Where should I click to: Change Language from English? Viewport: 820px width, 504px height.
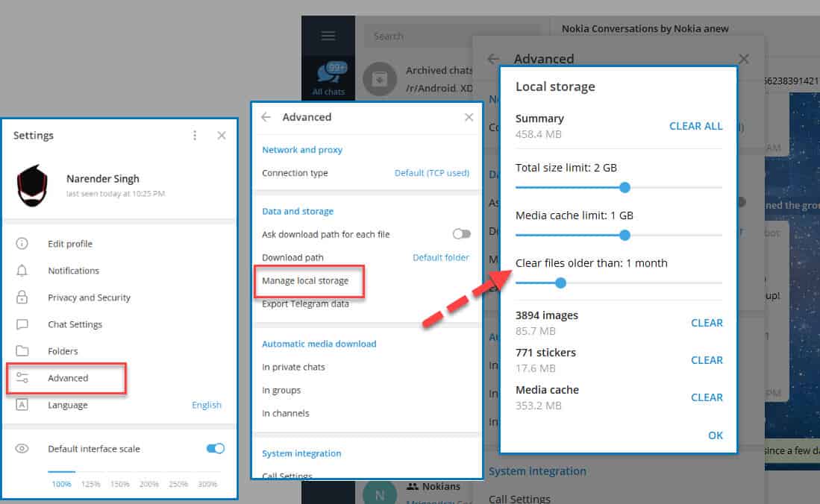206,405
